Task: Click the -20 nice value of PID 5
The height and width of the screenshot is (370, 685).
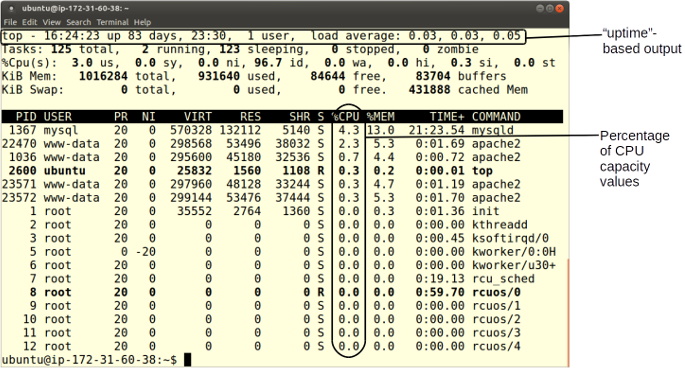Action: click(145, 252)
